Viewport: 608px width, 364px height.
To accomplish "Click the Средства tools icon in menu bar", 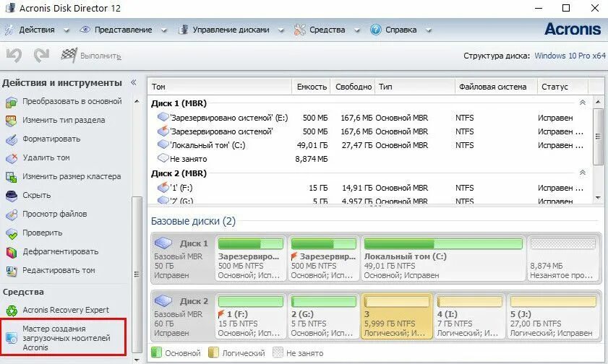I will click(299, 30).
